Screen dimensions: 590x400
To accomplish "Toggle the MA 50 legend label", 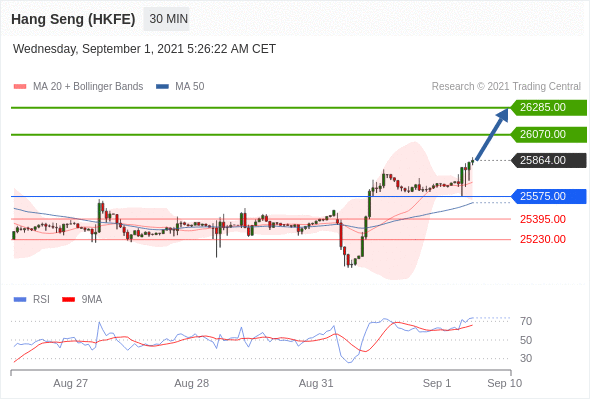I will (190, 87).
